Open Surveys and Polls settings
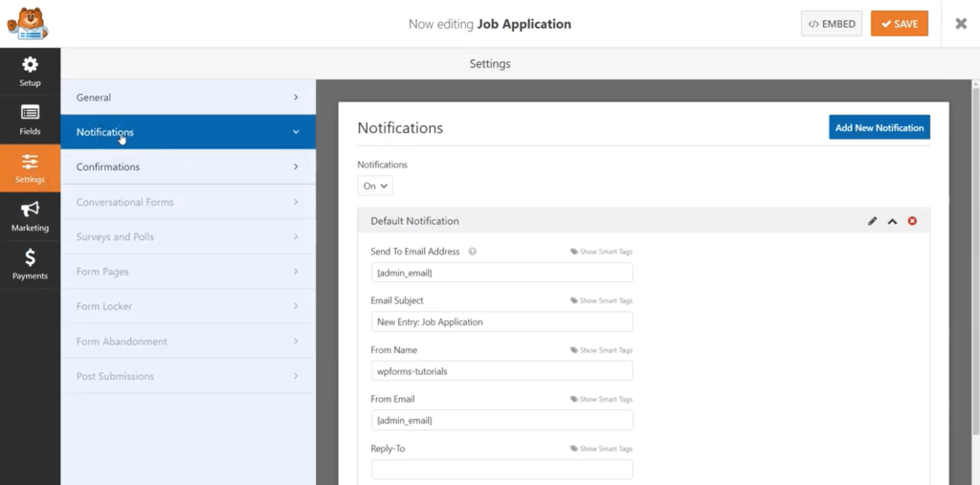Screen dimensions: 980x485 click(189, 237)
